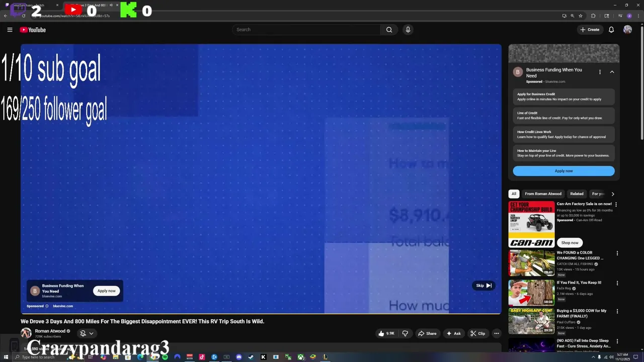Select the From Roman Atwood chip
This screenshot has width=644, height=362.
[x=543, y=194]
